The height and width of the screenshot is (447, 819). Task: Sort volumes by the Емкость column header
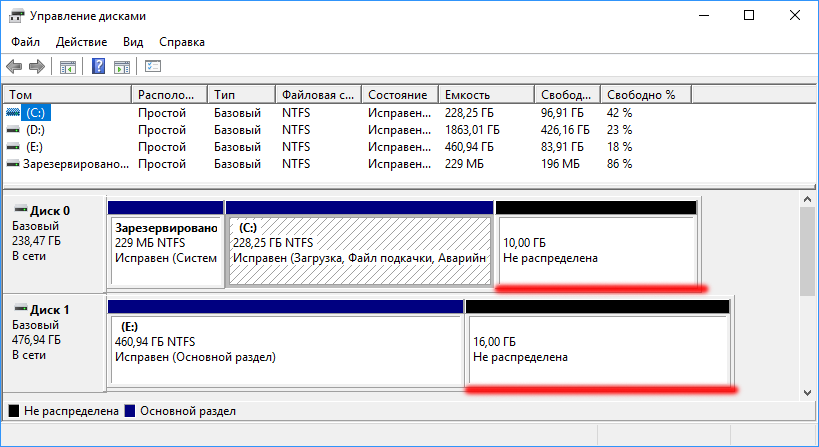click(x=485, y=94)
